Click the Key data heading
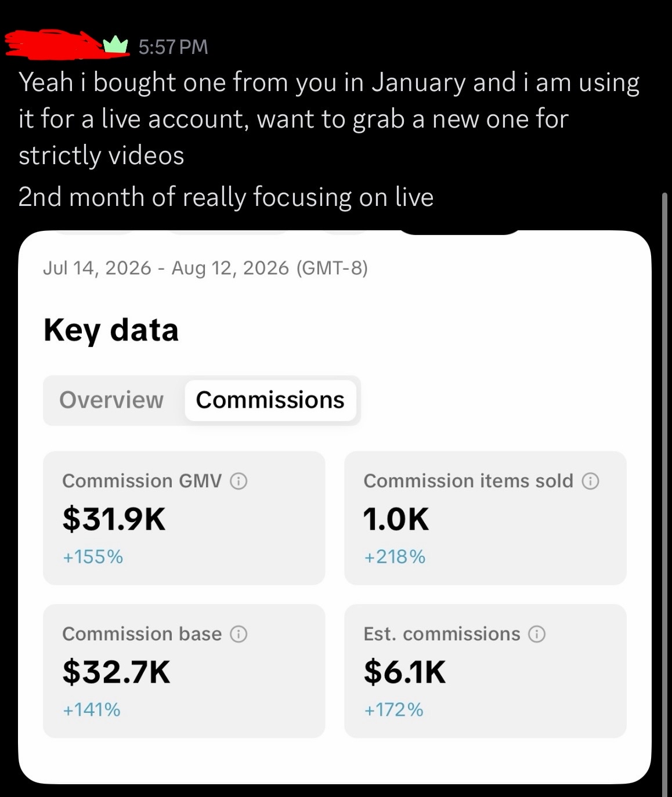The width and height of the screenshot is (672, 797). coord(111,330)
